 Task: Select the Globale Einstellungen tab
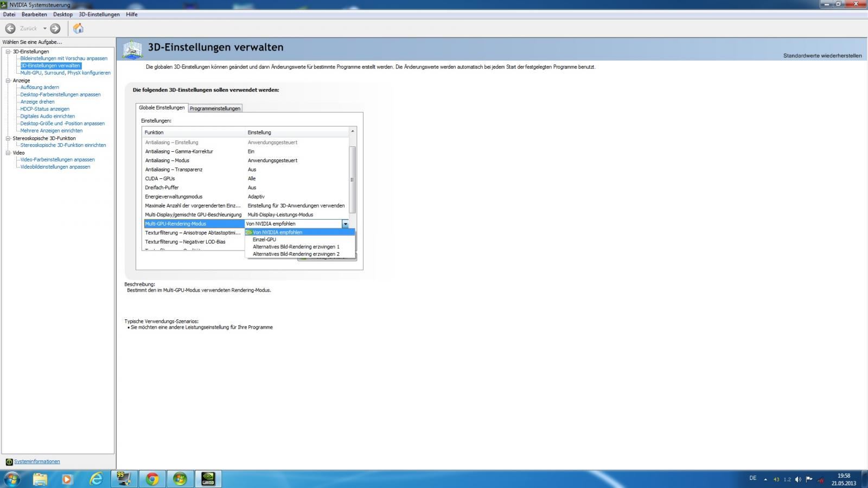(162, 107)
